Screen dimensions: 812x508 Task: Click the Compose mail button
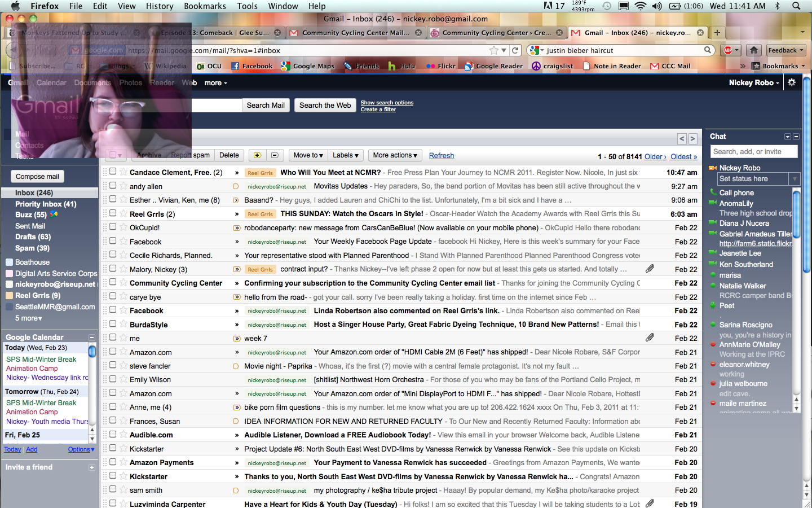[37, 177]
